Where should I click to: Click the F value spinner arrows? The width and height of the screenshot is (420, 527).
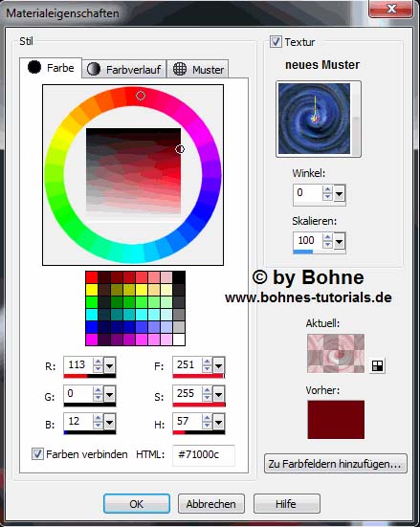point(208,365)
